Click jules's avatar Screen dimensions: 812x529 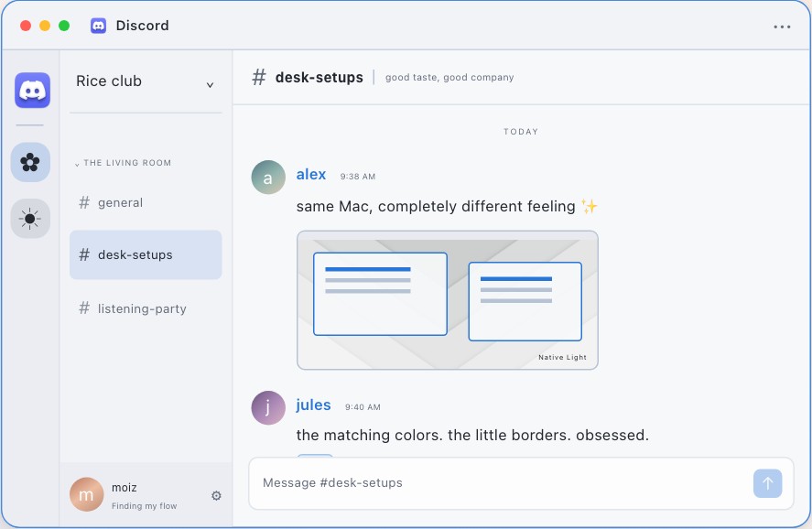click(268, 408)
